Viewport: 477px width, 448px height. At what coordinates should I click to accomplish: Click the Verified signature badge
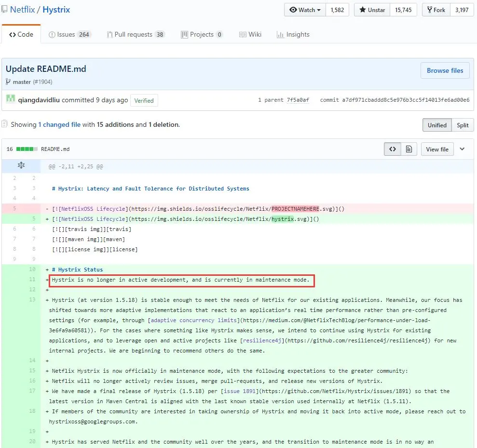[x=144, y=100]
